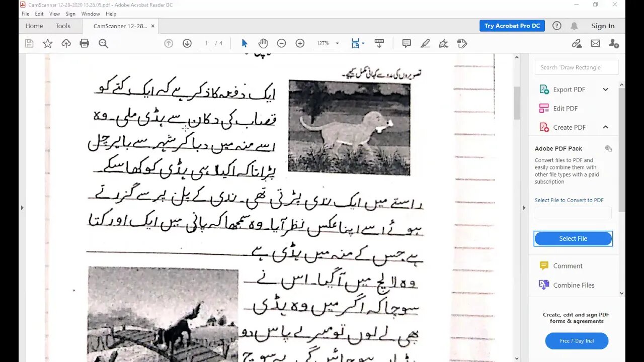Go to next page arrow
Screen dimensions: 644x362
(x=187, y=44)
